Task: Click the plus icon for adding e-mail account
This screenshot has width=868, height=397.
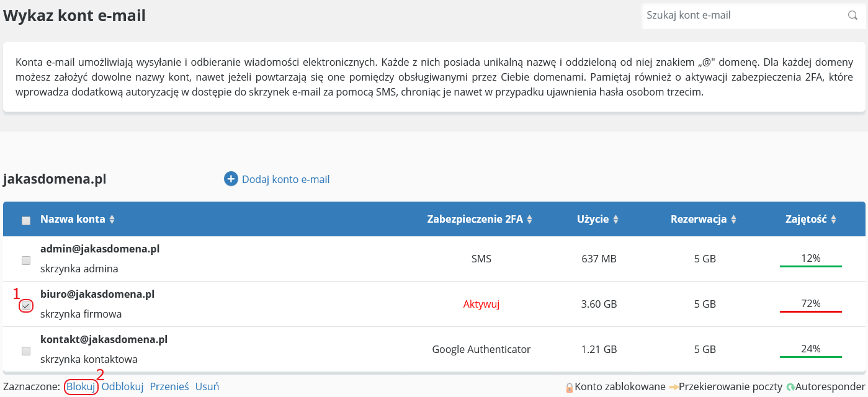Action: [x=231, y=179]
